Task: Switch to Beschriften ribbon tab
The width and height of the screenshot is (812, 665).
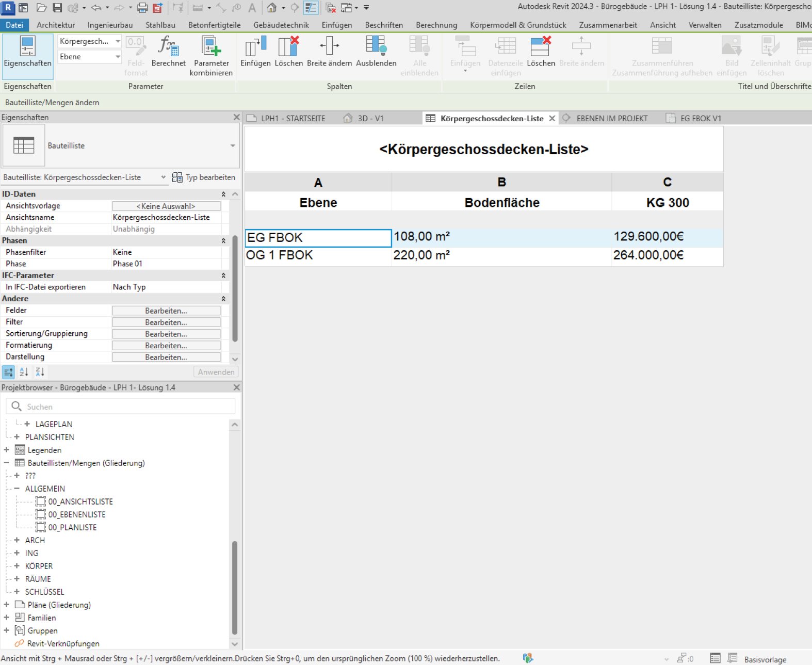Action: click(384, 25)
